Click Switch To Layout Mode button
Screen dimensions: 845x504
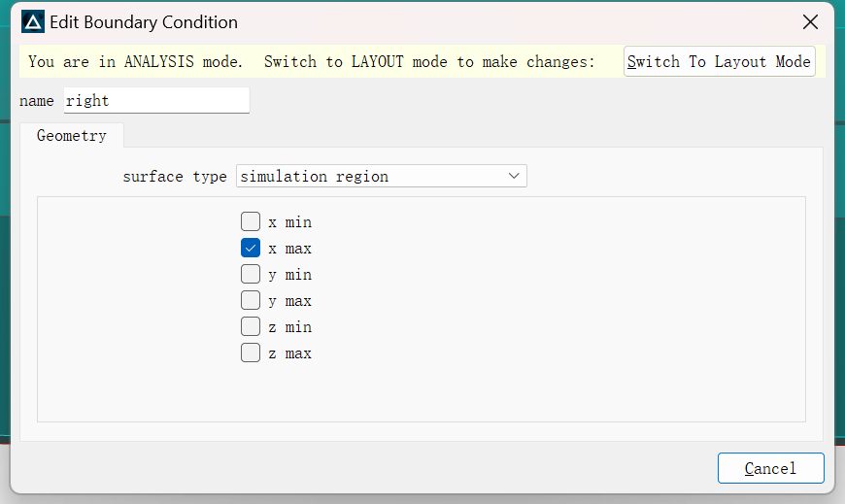point(719,61)
